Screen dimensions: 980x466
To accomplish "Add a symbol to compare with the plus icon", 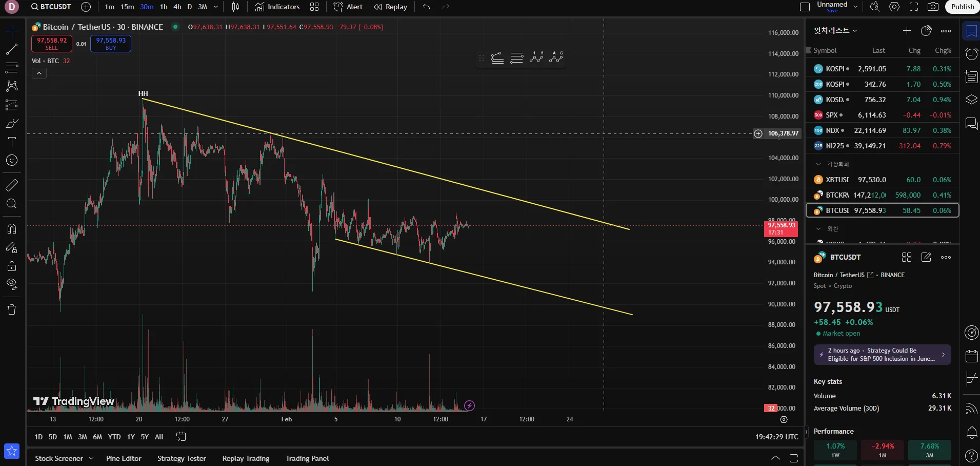I will click(x=86, y=7).
